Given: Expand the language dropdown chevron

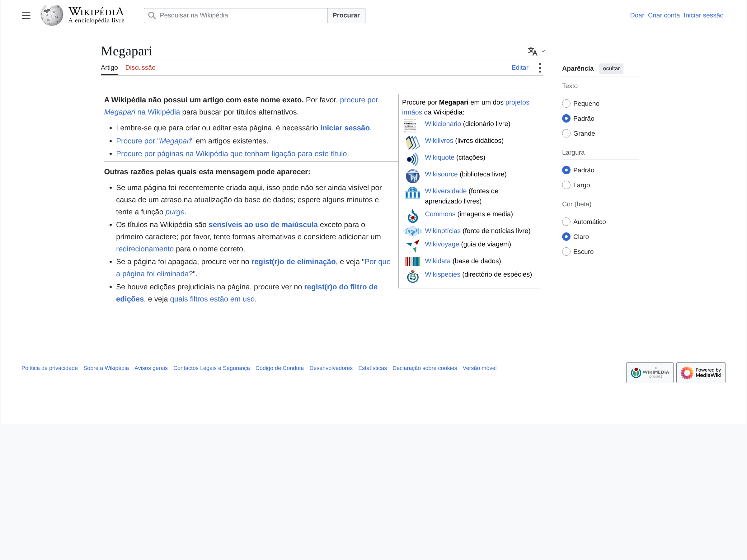Looking at the screenshot, I should [x=543, y=51].
